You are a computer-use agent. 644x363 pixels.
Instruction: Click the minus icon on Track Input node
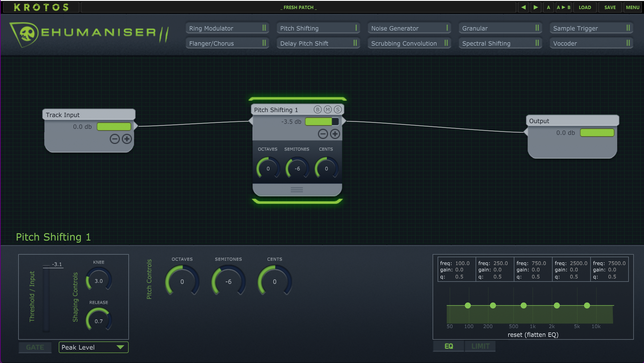(x=115, y=139)
